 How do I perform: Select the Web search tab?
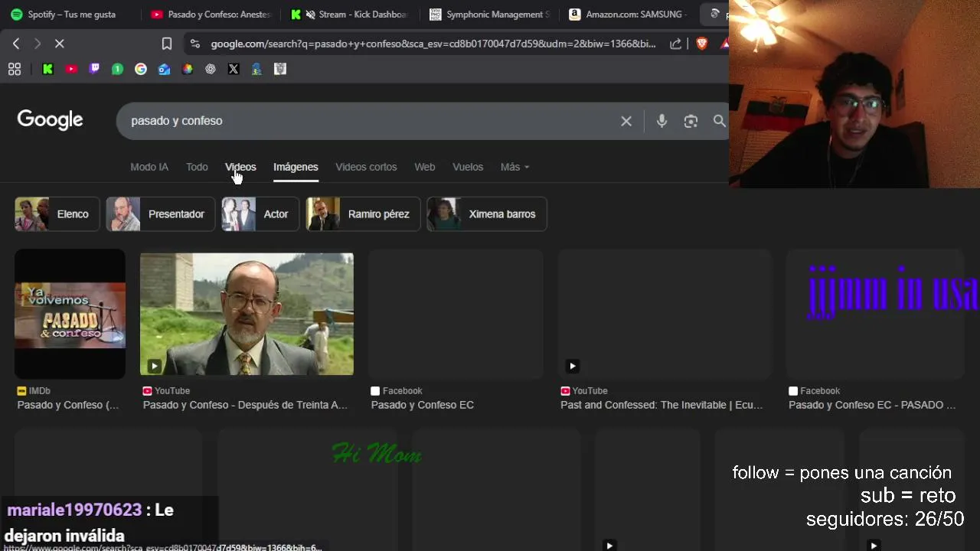[x=425, y=167]
